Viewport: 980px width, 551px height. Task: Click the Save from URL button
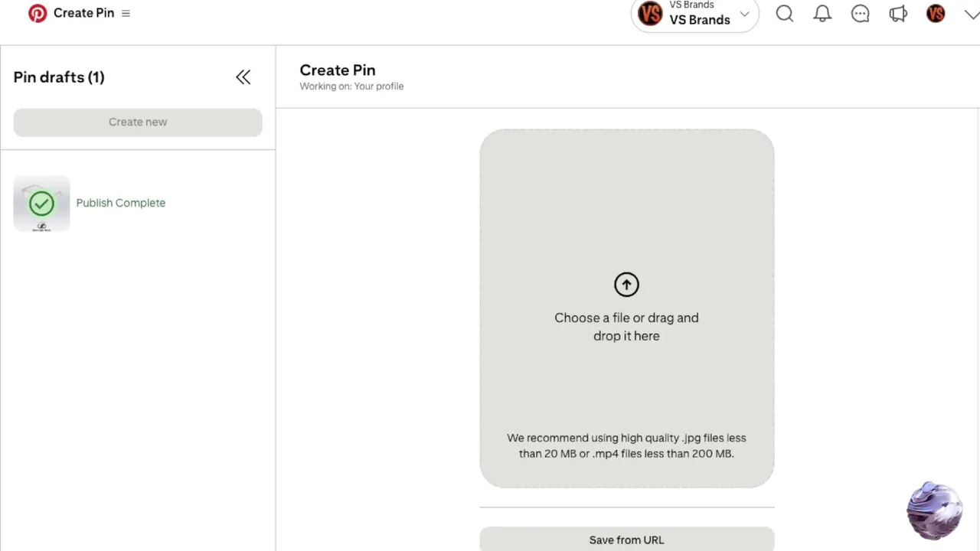pyautogui.click(x=626, y=540)
